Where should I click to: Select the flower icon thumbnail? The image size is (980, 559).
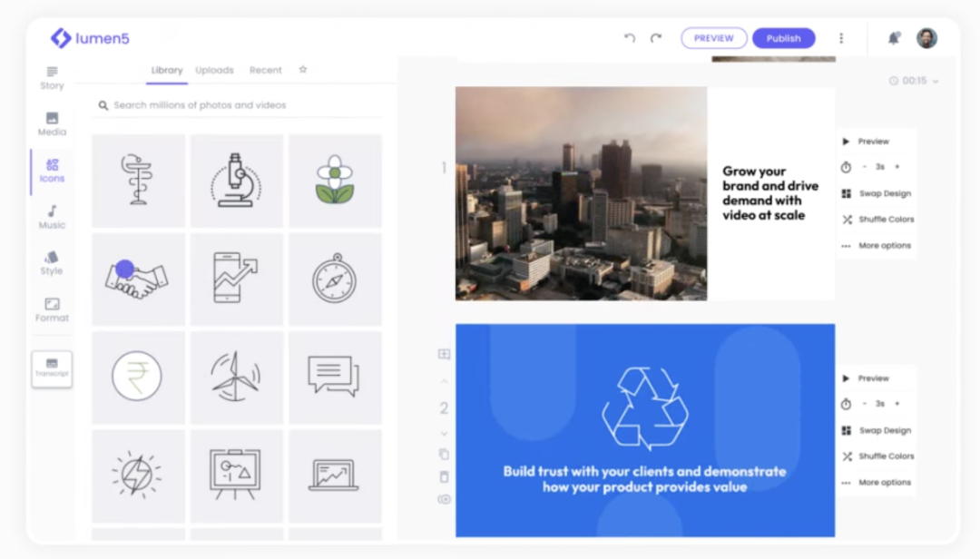click(335, 181)
